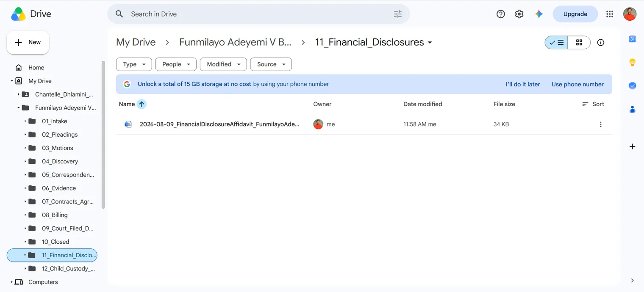Click the search magnifier icon
This screenshot has width=644, height=292.
[x=119, y=14]
